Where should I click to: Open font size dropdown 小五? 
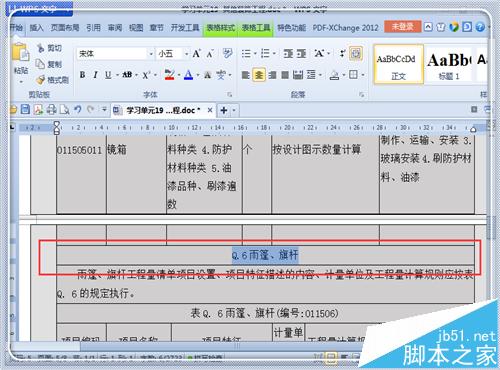186,54
